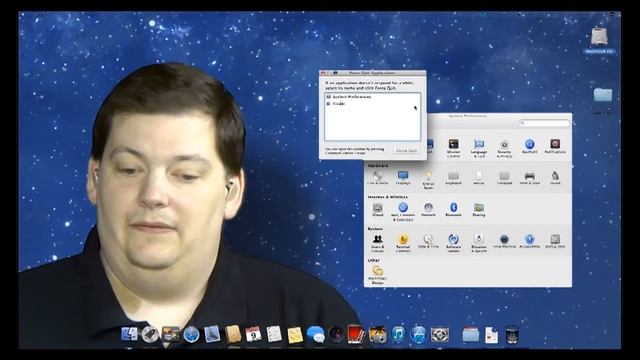The height and width of the screenshot is (360, 640).
Task: Open the pane under the Other section
Action: 378,275
